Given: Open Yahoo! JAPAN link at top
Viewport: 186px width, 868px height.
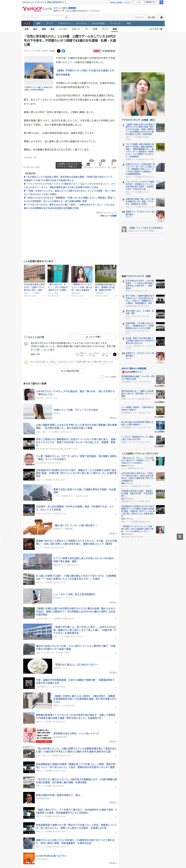Looking at the screenshot, I should (x=116, y=2).
